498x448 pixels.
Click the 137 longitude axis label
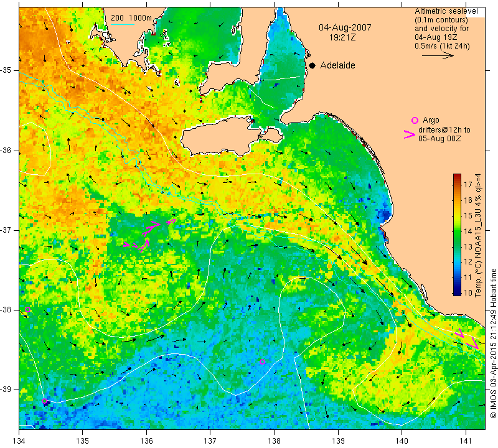click(210, 441)
